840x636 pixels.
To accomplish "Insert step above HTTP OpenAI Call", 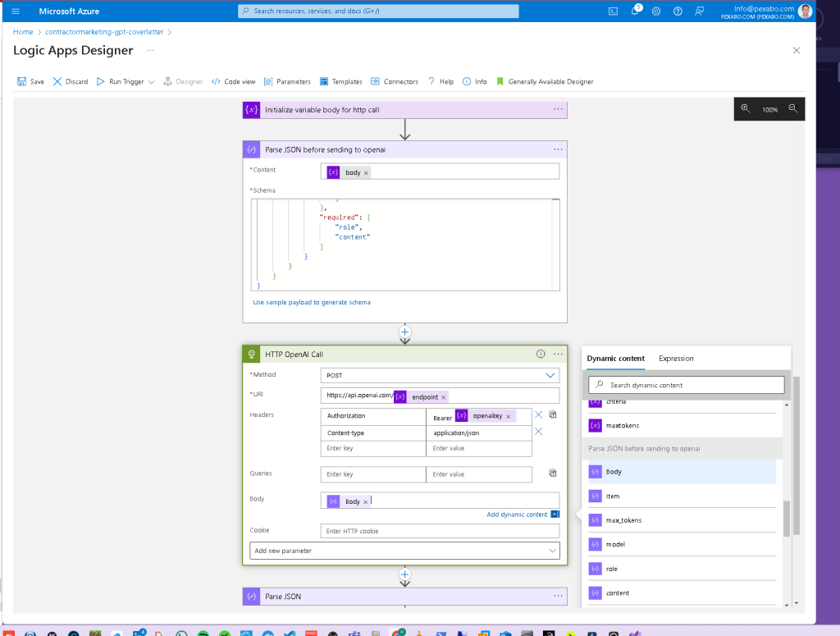I will pyautogui.click(x=405, y=332).
